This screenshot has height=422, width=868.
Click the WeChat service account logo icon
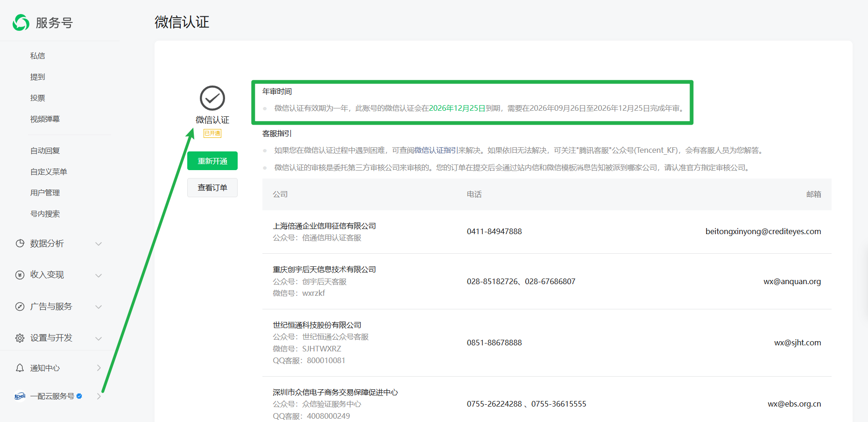(x=21, y=22)
